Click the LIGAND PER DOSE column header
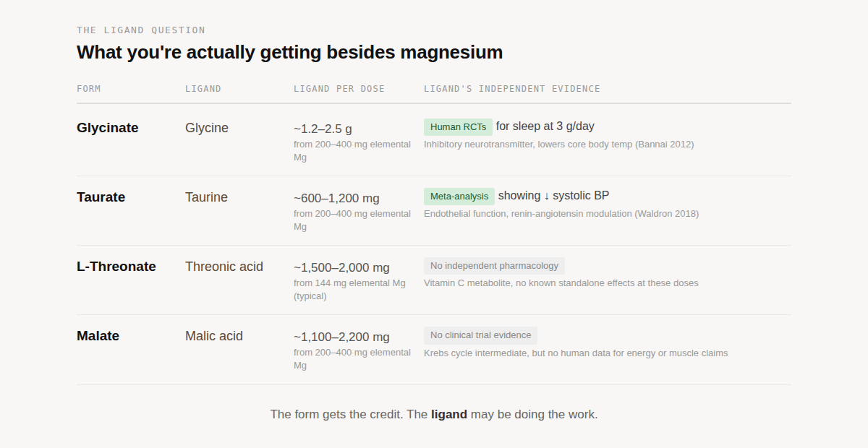Screen dimensions: 868x448 click(x=339, y=89)
